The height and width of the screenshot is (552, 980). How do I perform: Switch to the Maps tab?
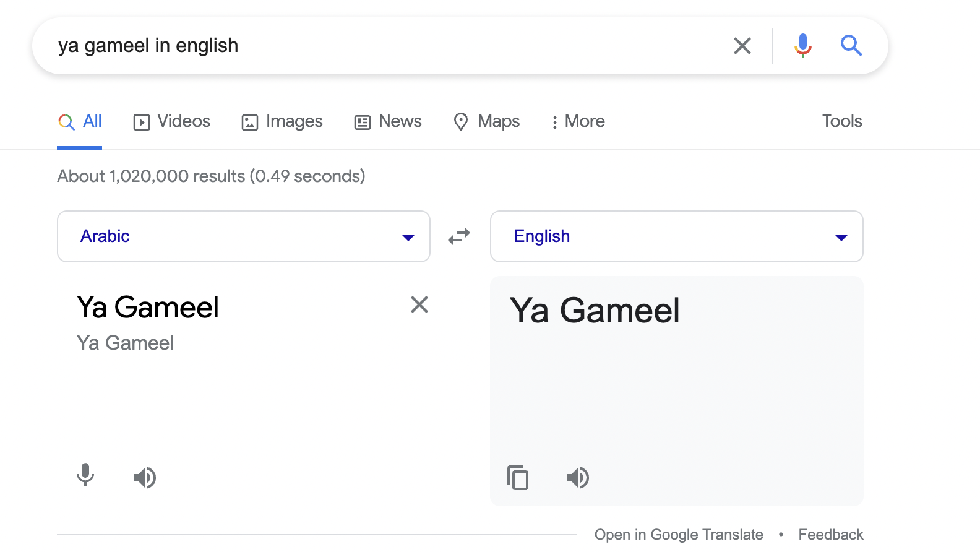486,121
